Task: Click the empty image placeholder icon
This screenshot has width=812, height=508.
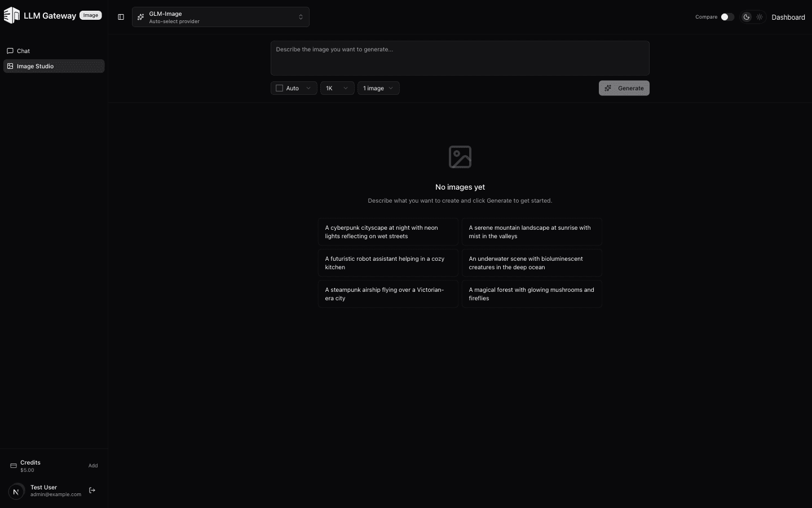Action: [460, 157]
